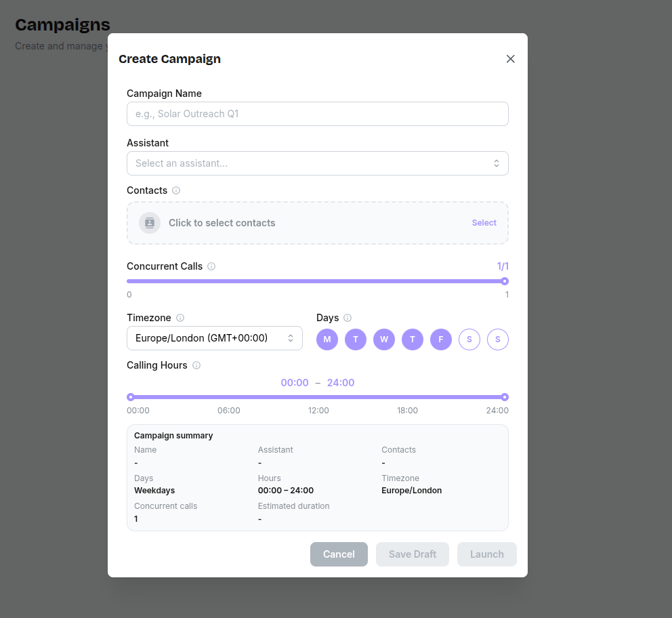Viewport: 672px width, 618px height.
Task: Click the 12:00 calling hours tick label
Action: click(318, 410)
